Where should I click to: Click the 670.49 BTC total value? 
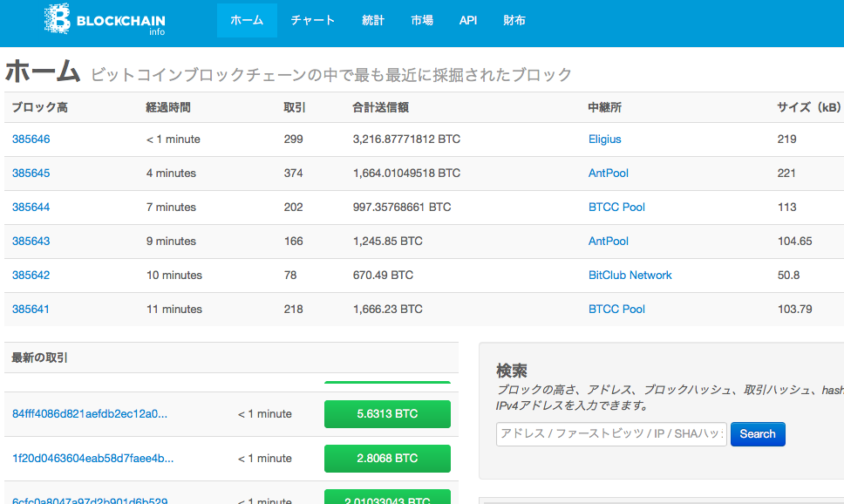click(384, 276)
